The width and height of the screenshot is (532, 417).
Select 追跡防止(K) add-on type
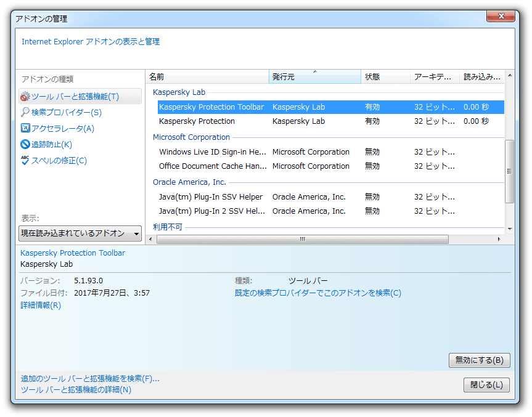click(x=52, y=144)
